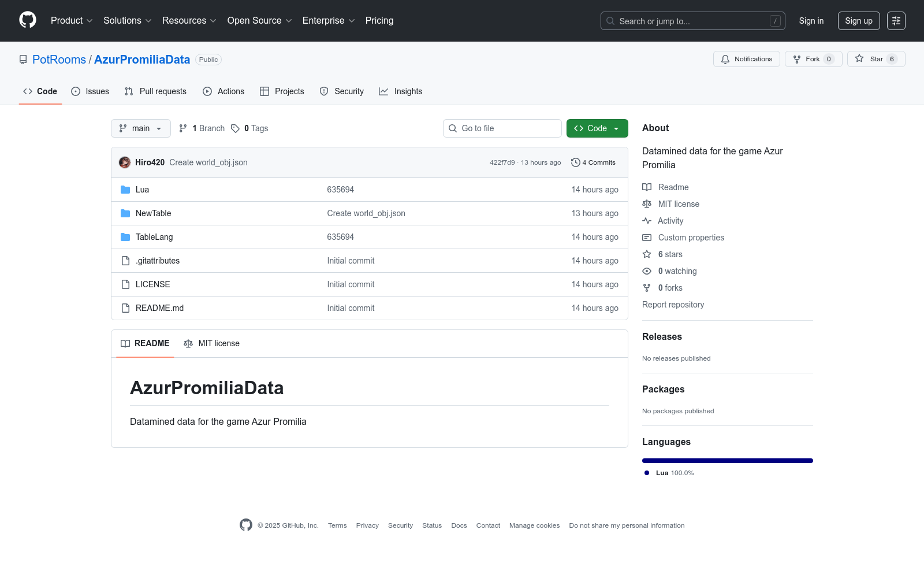Click Manage cookies in the footer

click(x=535, y=525)
